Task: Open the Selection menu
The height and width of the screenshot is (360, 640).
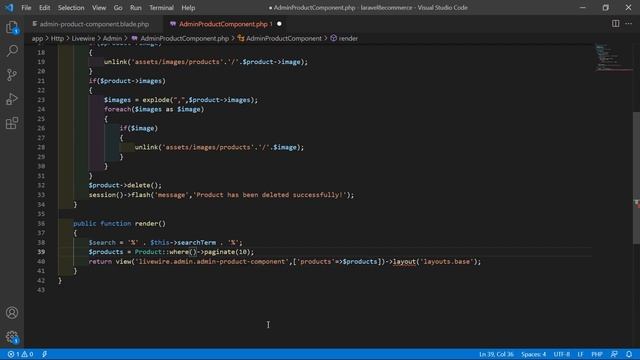Action: click(x=71, y=8)
